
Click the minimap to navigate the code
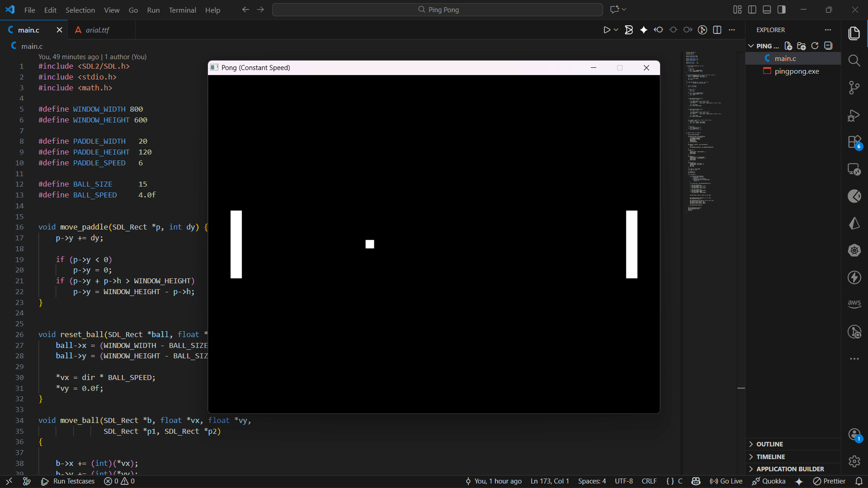[703, 136]
